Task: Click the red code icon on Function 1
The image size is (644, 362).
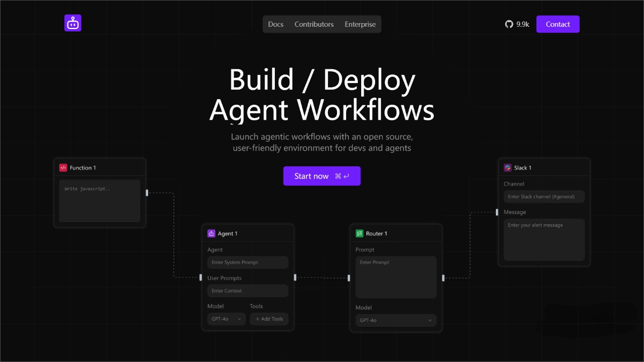Action: 63,167
